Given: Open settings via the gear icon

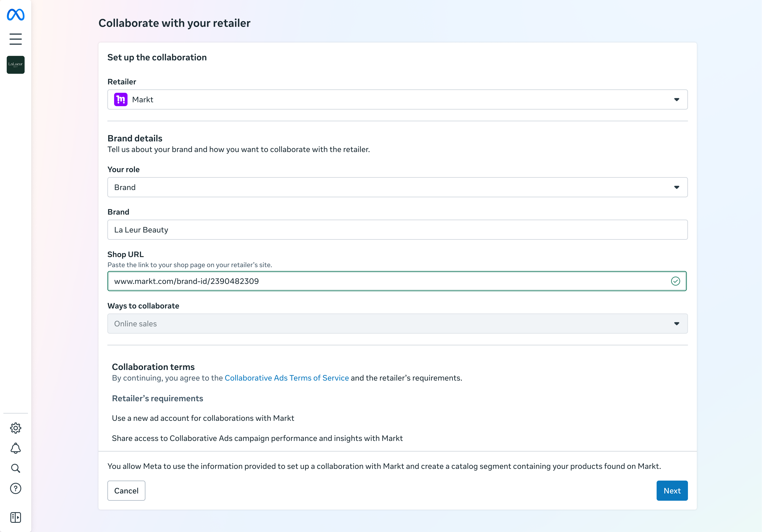Looking at the screenshot, I should pyautogui.click(x=16, y=428).
